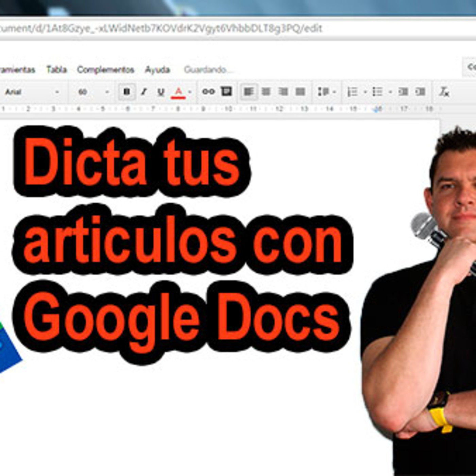Screen dimensions: 476x476
Task: Expand the line spacing options dropdown
Action: tap(335, 92)
